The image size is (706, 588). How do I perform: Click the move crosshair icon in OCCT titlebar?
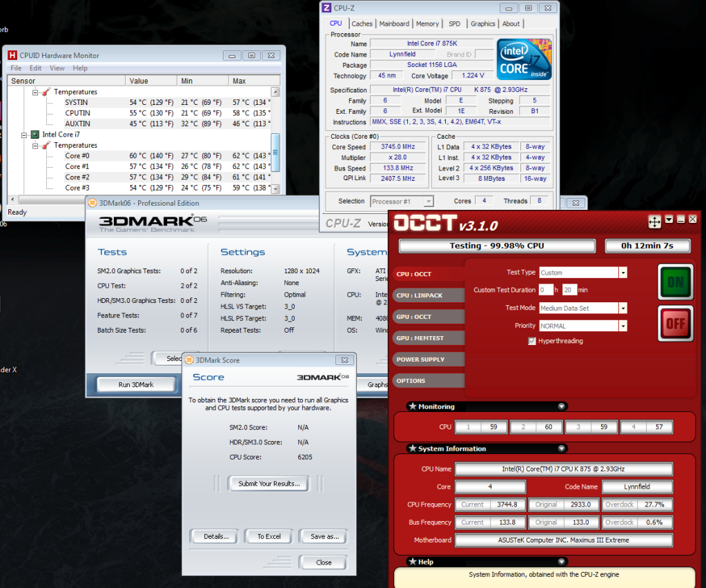click(654, 219)
